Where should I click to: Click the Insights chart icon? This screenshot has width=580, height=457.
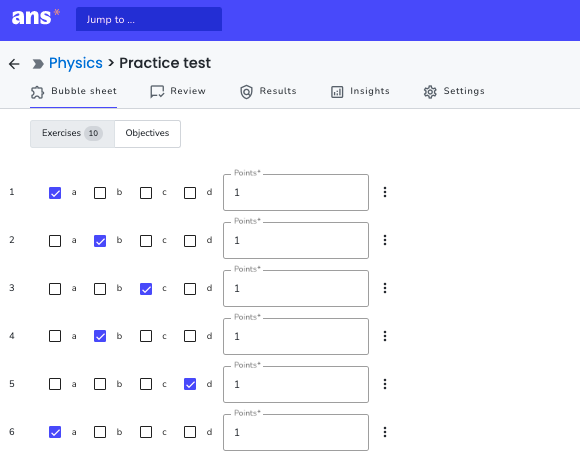pos(337,92)
